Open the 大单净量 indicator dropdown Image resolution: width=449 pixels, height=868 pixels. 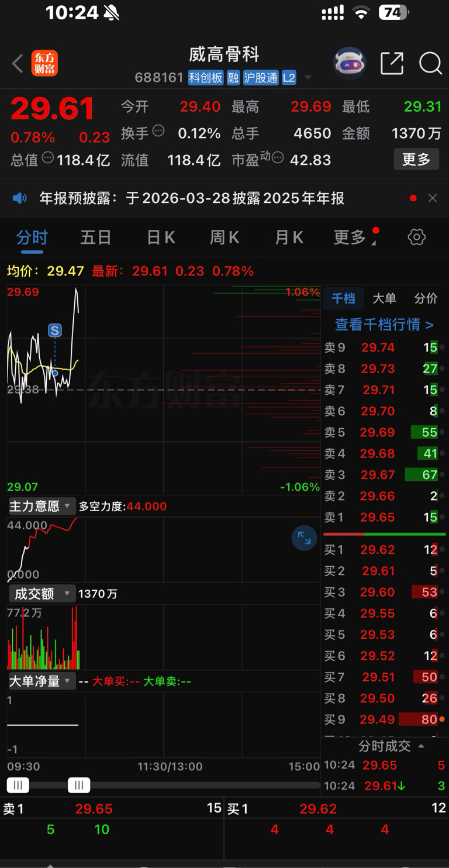pyautogui.click(x=41, y=681)
